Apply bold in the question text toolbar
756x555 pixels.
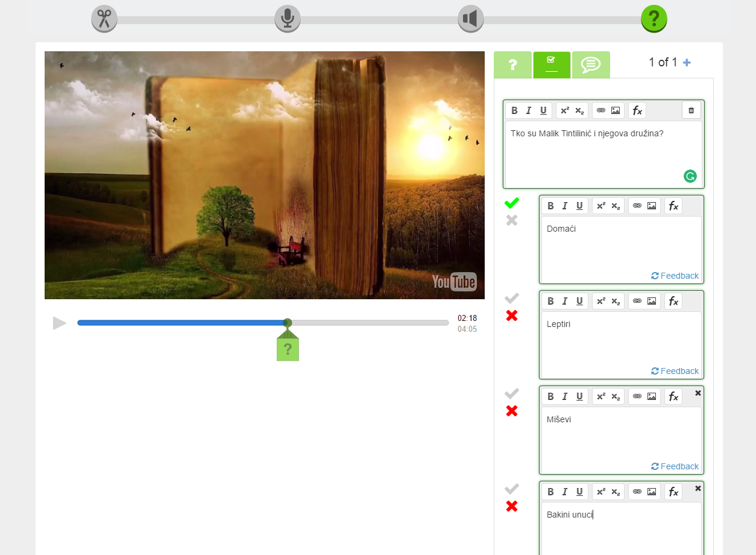pos(514,110)
